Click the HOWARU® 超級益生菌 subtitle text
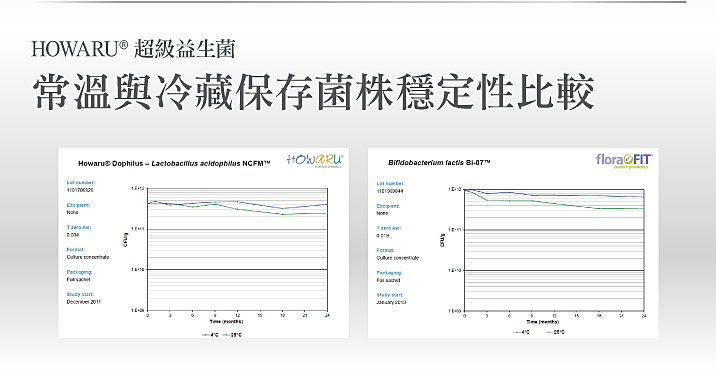The width and height of the screenshot is (716, 369). (133, 49)
